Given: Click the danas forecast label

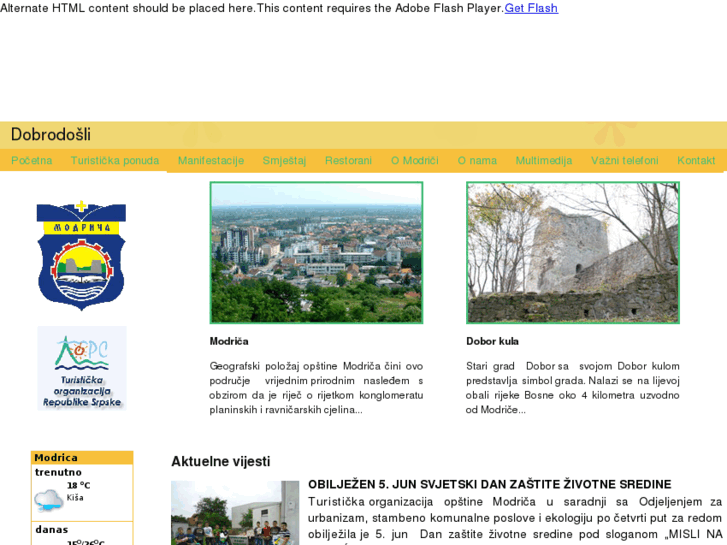Looking at the screenshot, I should [x=52, y=530].
